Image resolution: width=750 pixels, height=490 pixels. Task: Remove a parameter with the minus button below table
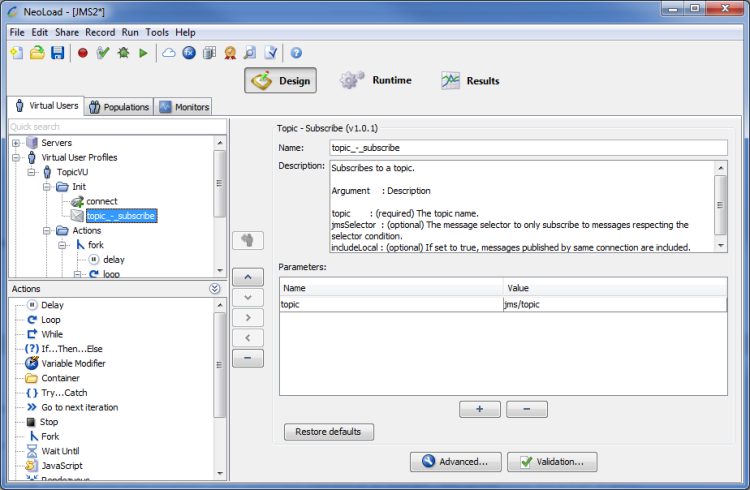(527, 409)
